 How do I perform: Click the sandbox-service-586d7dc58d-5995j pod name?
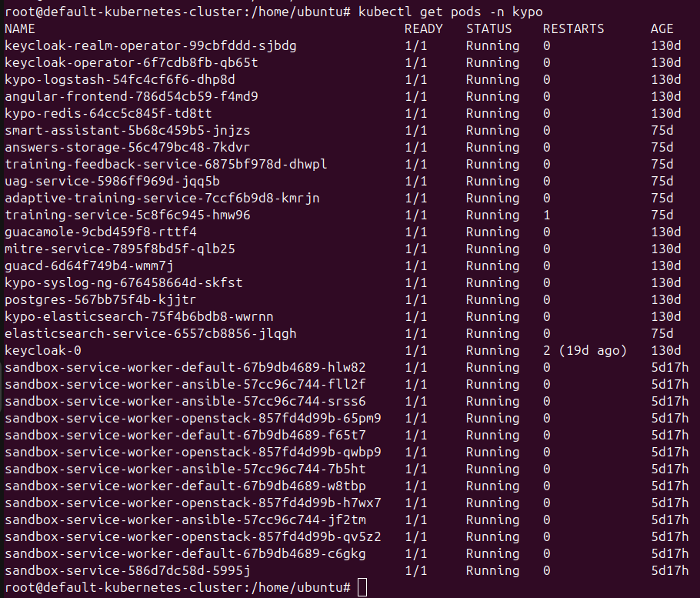(x=127, y=571)
